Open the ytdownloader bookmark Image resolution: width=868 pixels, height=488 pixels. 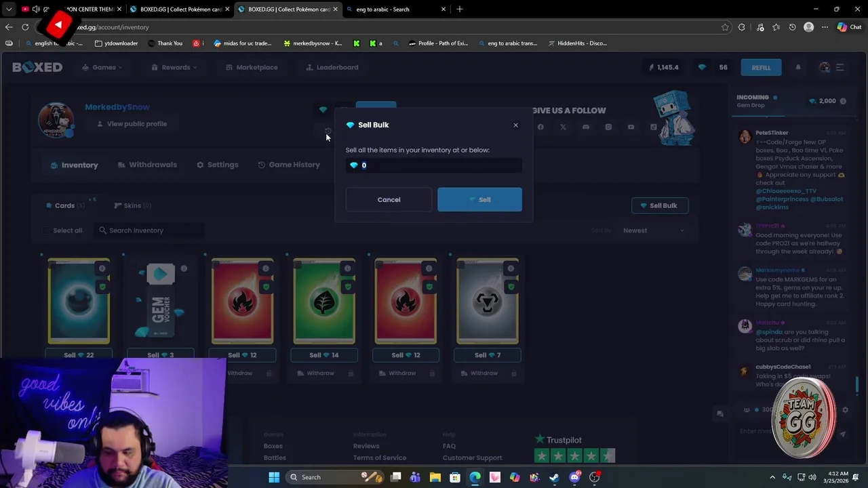click(x=116, y=43)
